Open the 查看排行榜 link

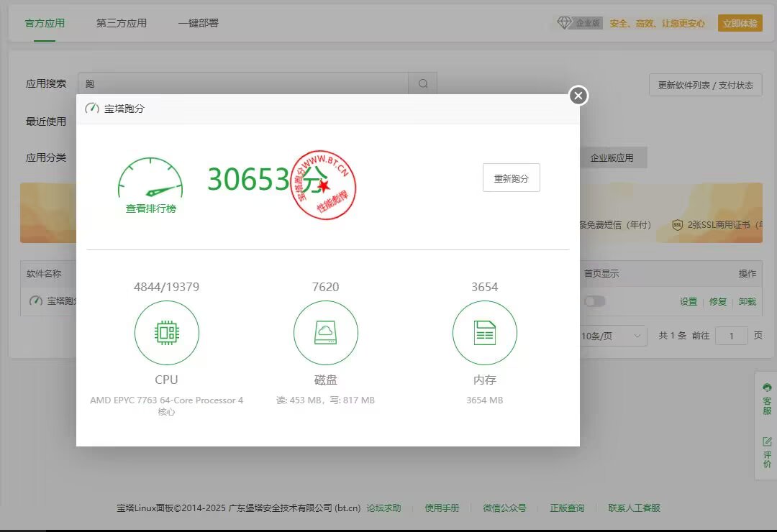pyautogui.click(x=150, y=208)
